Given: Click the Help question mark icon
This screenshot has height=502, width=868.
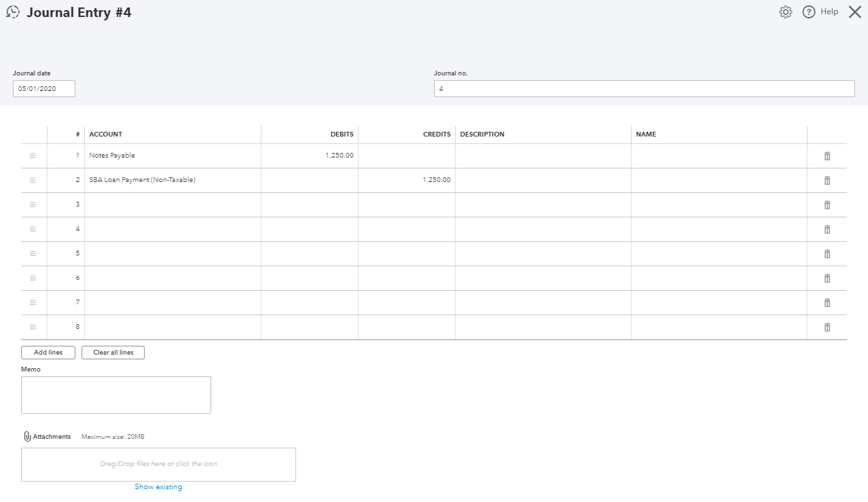Looking at the screenshot, I should click(808, 12).
